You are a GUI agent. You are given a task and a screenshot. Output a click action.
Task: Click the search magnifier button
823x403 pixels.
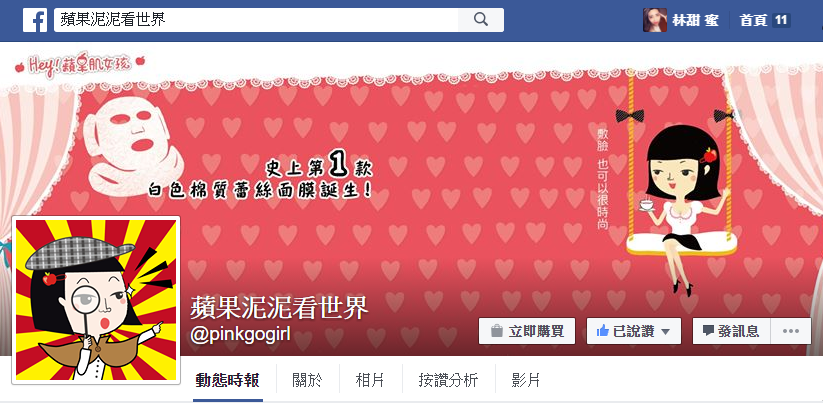click(481, 20)
